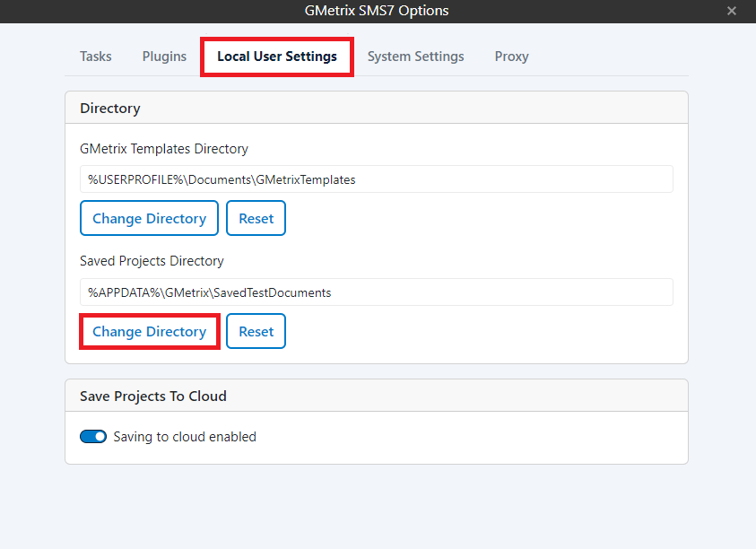Change Directory for Saved Projects
756x549 pixels.
pos(150,331)
